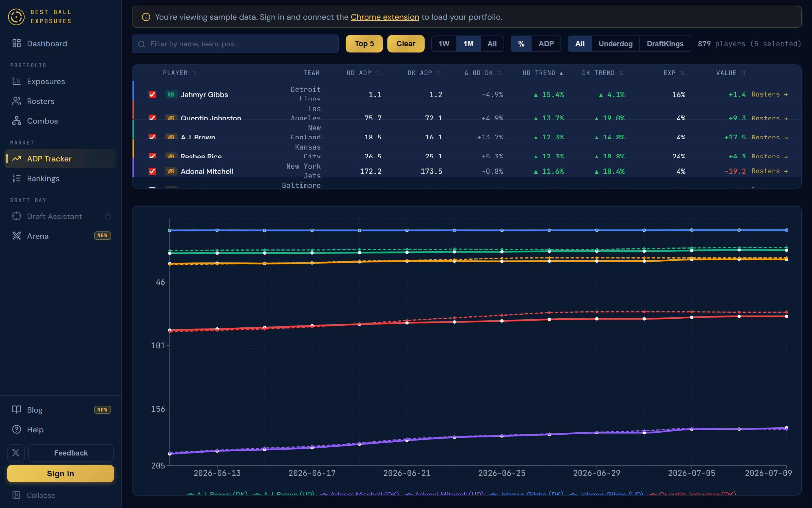Click the Top 5 button

364,44
